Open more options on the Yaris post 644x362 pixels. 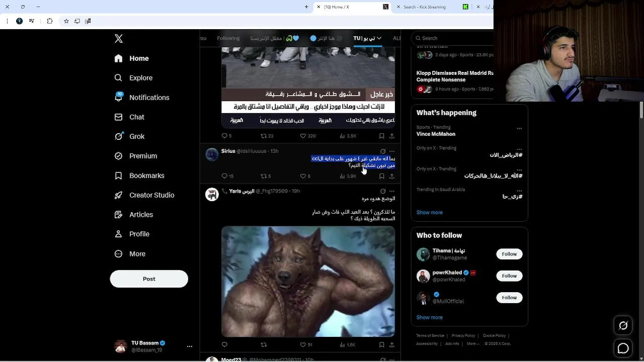(x=392, y=192)
